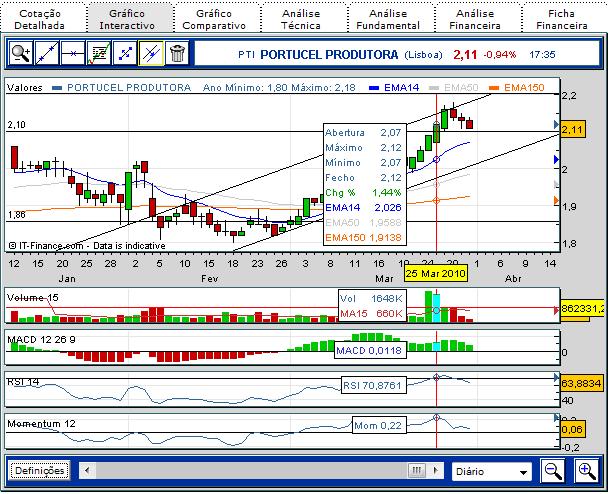Click the PORTUCEL PRODUTORA legend label
The height and width of the screenshot is (494, 608).
point(129,88)
